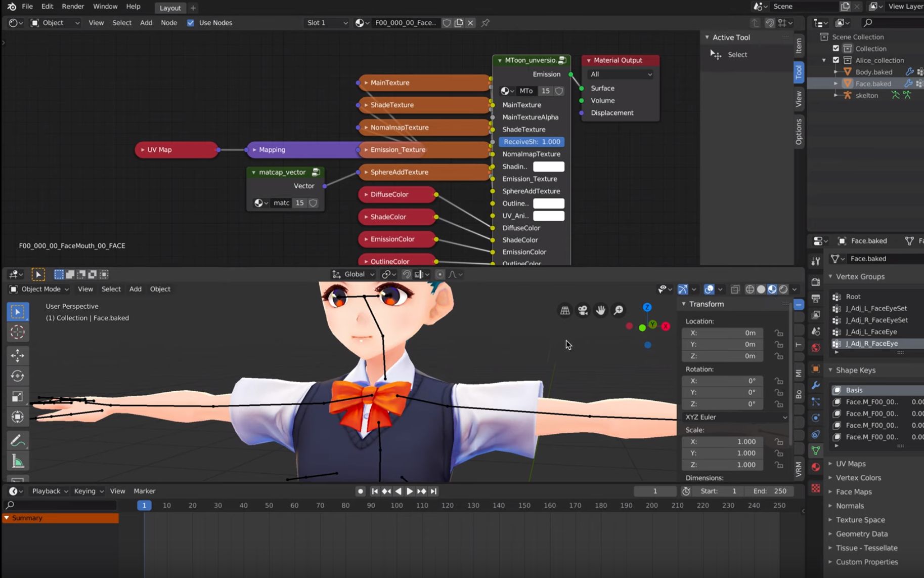Open the File menu
The height and width of the screenshot is (578, 924).
(27, 7)
